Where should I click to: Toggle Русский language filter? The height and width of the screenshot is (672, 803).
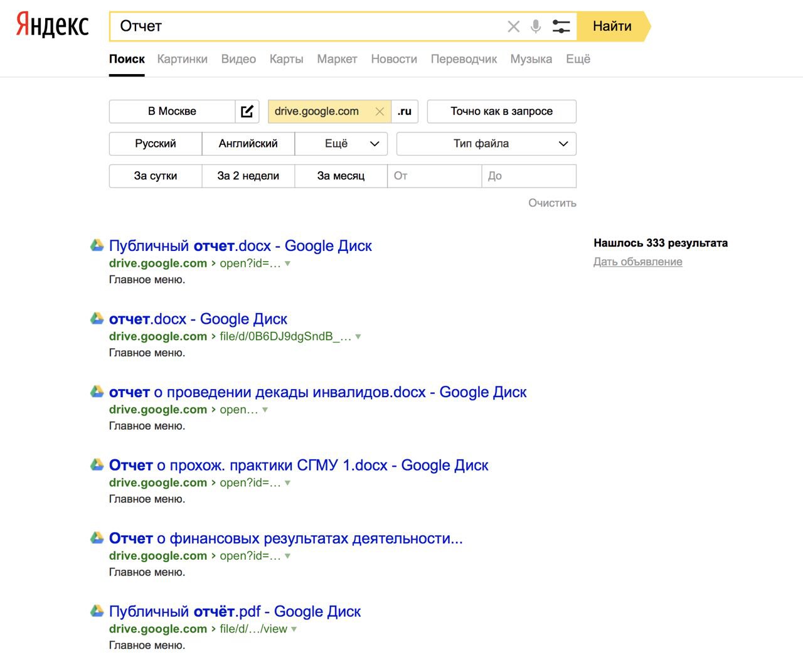156,144
